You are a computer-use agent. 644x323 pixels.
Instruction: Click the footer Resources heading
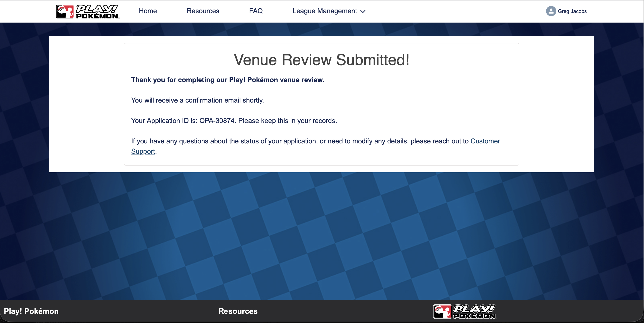click(238, 311)
